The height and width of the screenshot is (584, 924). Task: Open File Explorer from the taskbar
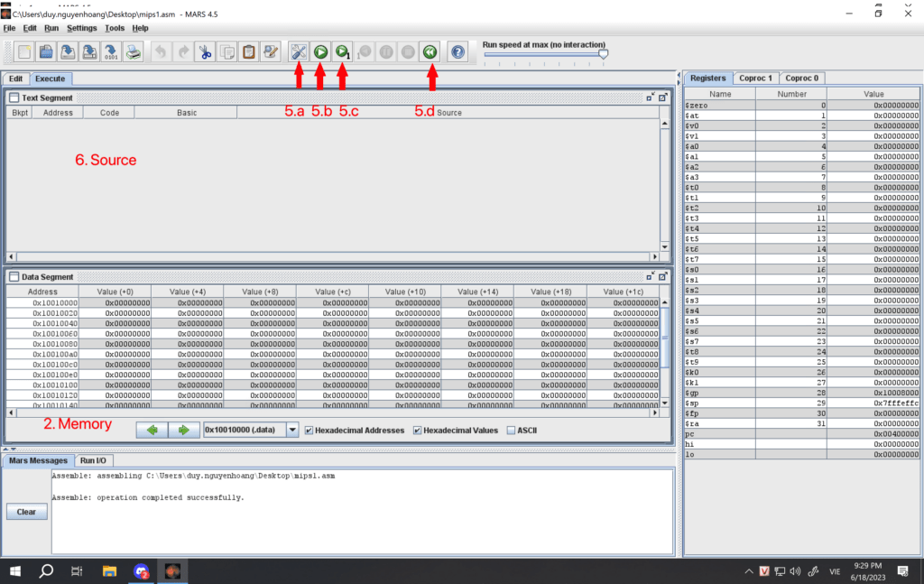[109, 571]
